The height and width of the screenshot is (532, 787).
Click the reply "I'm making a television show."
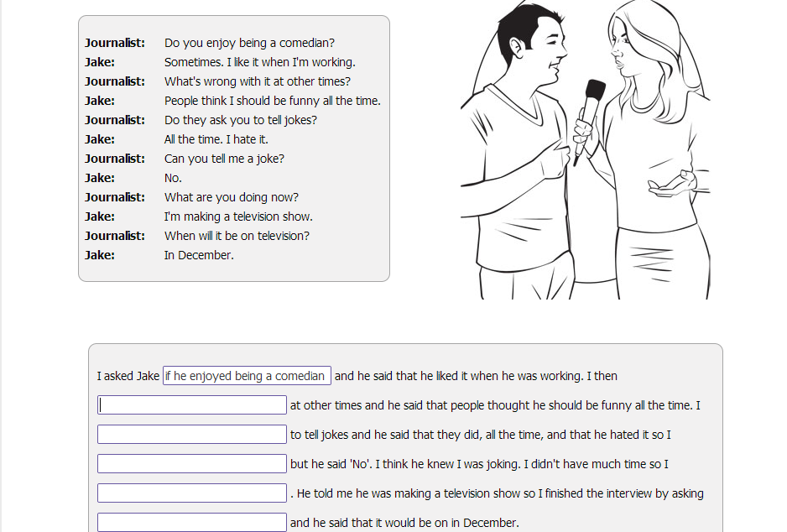pyautogui.click(x=237, y=216)
